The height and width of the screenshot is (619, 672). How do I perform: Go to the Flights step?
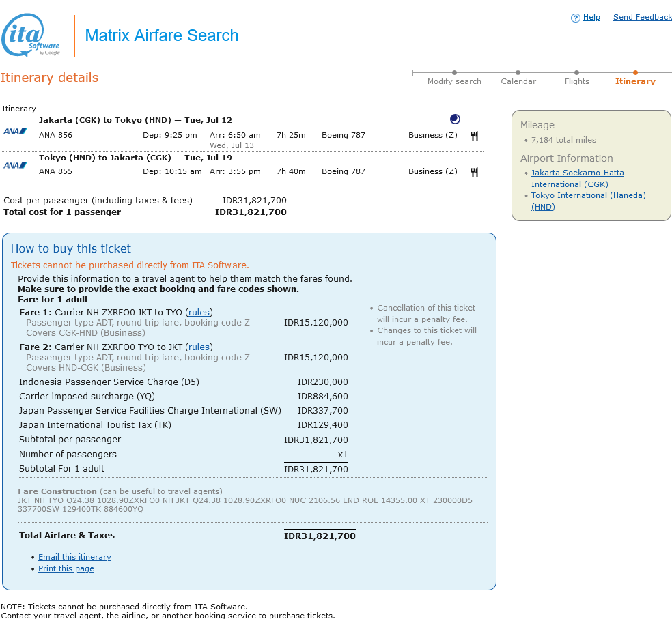[x=577, y=81]
